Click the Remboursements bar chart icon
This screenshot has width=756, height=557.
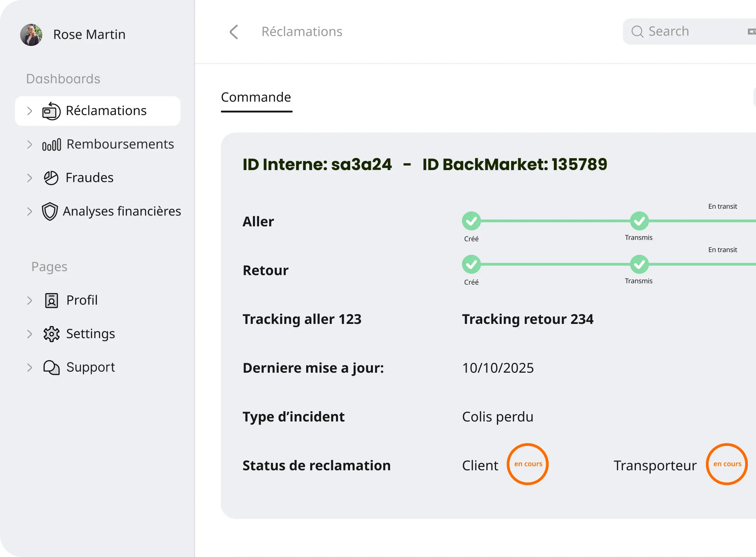pos(51,145)
